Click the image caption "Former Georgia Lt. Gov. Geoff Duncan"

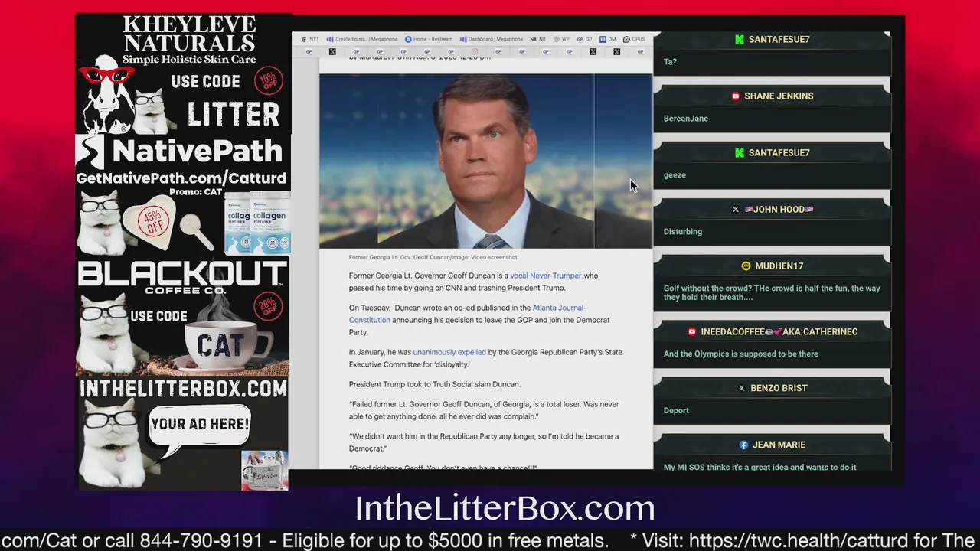(x=433, y=257)
